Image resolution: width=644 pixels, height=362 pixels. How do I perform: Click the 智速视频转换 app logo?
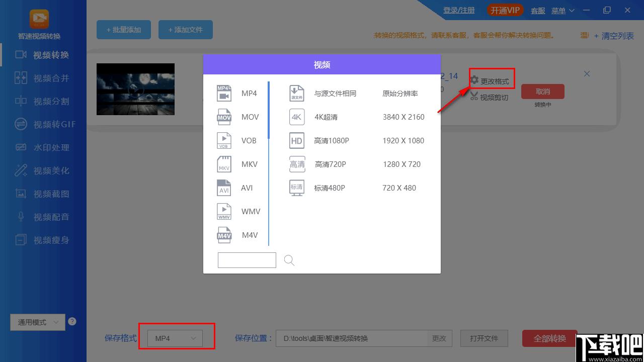coord(39,19)
